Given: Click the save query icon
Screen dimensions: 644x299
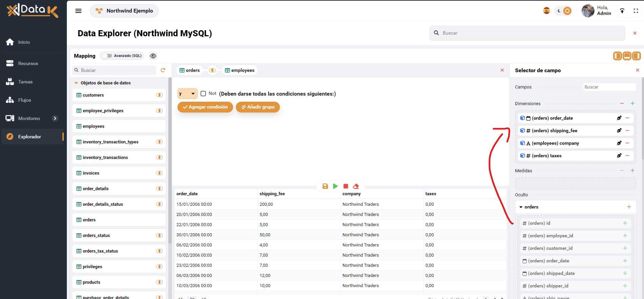Looking at the screenshot, I should [x=325, y=186].
